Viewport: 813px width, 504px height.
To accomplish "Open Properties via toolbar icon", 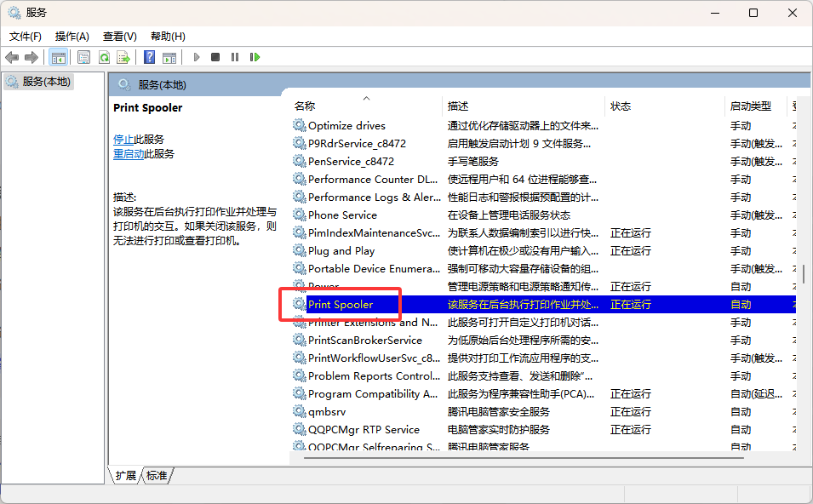I will tap(83, 57).
